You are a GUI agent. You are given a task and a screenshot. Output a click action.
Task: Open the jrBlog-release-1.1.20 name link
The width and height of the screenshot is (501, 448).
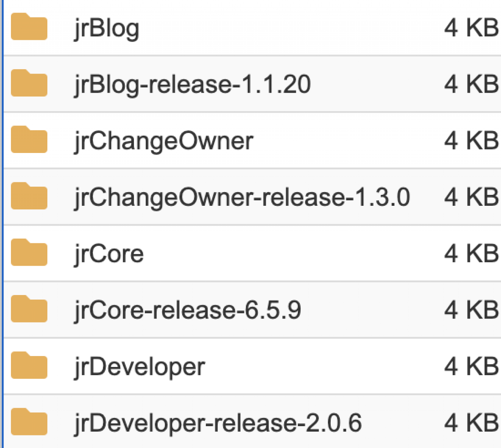[x=192, y=85]
